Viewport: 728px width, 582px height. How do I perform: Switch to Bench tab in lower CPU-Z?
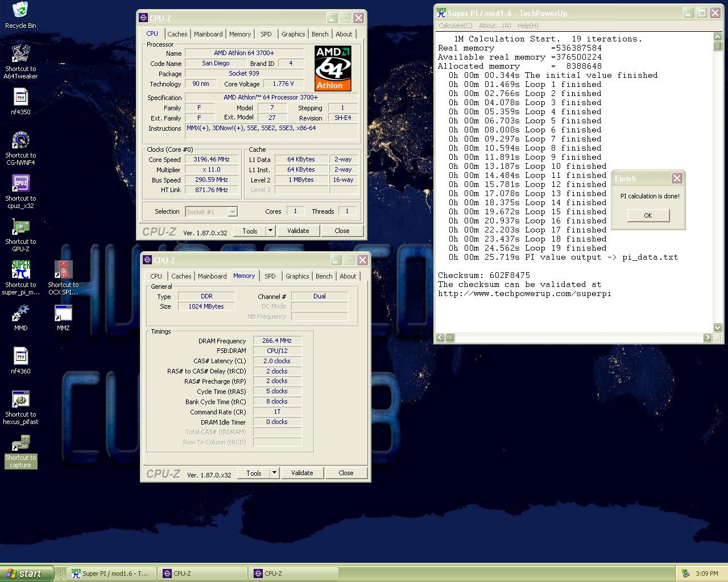pyautogui.click(x=324, y=276)
